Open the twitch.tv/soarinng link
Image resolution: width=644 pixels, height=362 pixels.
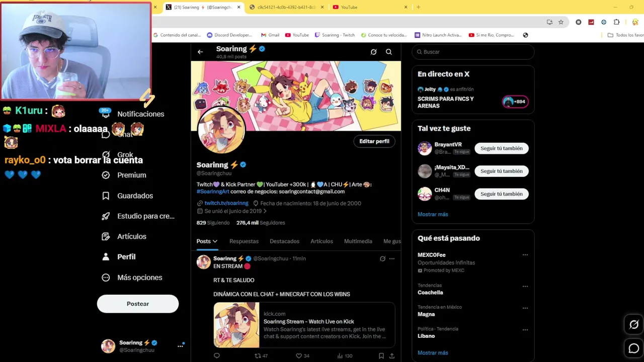pos(226,203)
